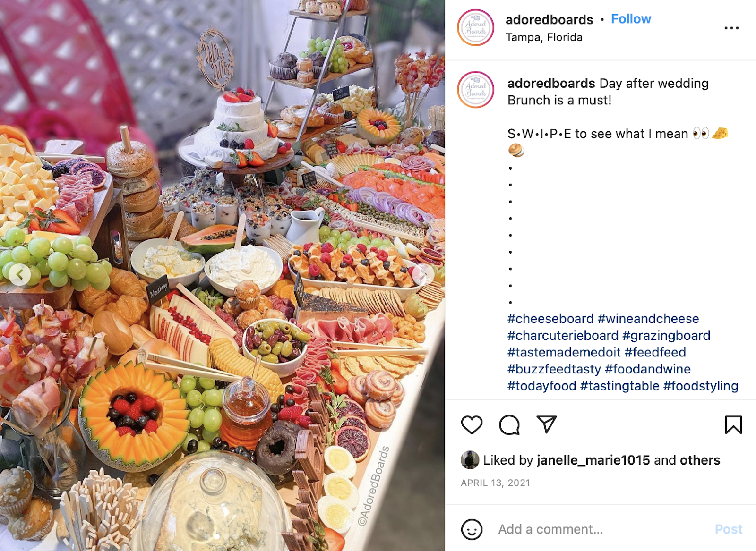756x551 pixels.
Task: Save post with bookmark icon
Action: 733,424
